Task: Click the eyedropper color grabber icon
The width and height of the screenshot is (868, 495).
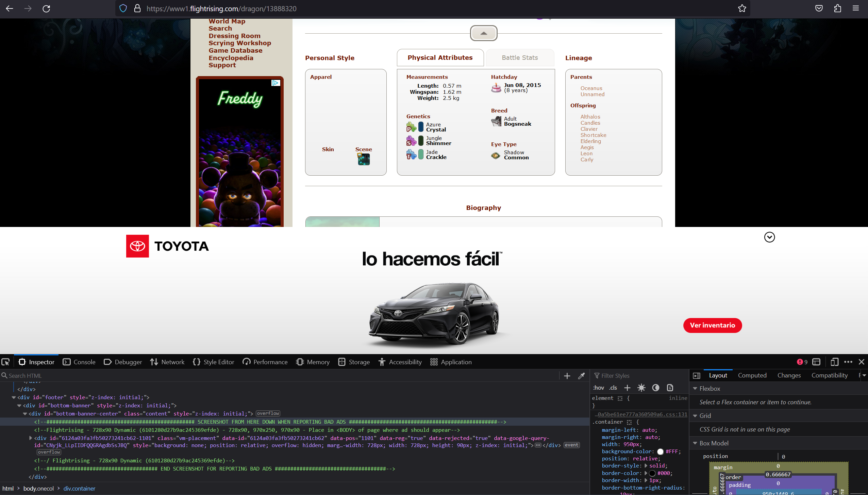Action: tap(581, 376)
